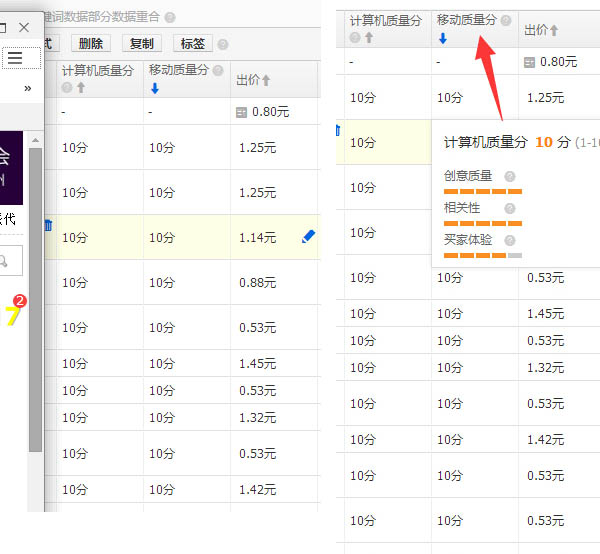Blue sort arrow under 移动质量分 in the 删除-toolbar table
Image resolution: width=600 pixels, height=554 pixels.
[155, 88]
